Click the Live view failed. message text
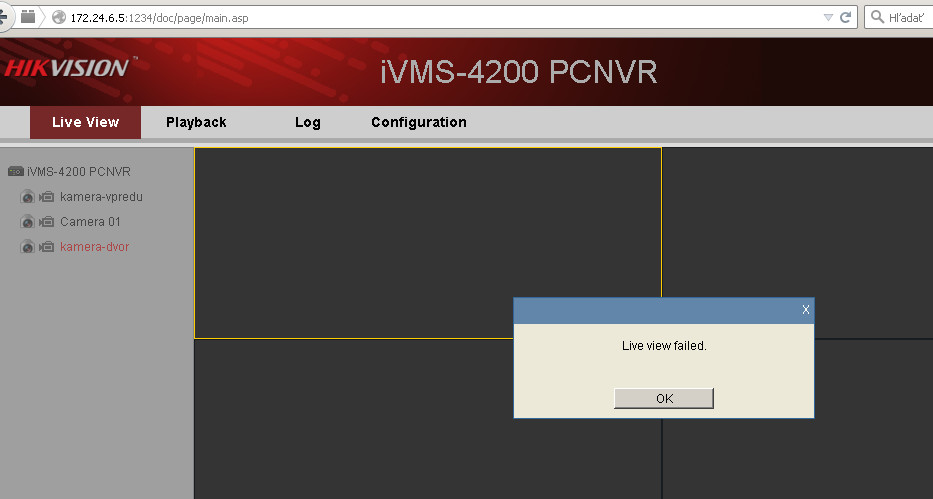The height and width of the screenshot is (499, 933). click(x=664, y=346)
